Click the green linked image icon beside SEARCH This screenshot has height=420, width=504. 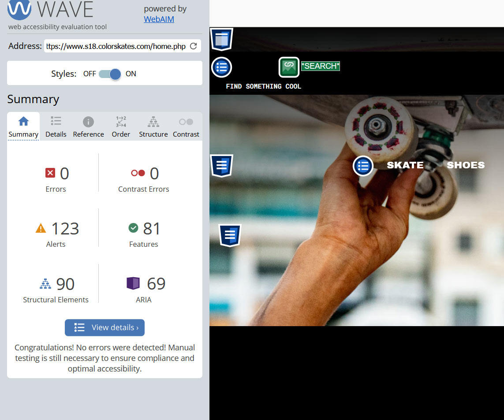click(x=289, y=67)
